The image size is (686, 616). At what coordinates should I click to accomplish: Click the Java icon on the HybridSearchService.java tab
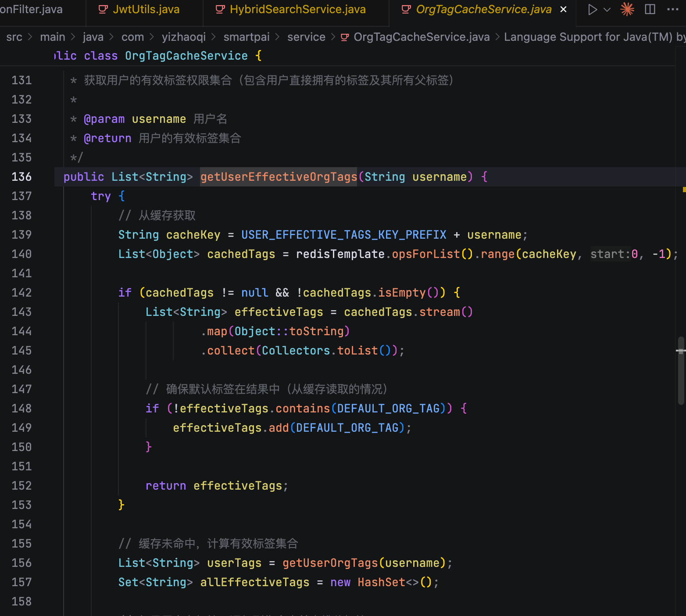[220, 9]
